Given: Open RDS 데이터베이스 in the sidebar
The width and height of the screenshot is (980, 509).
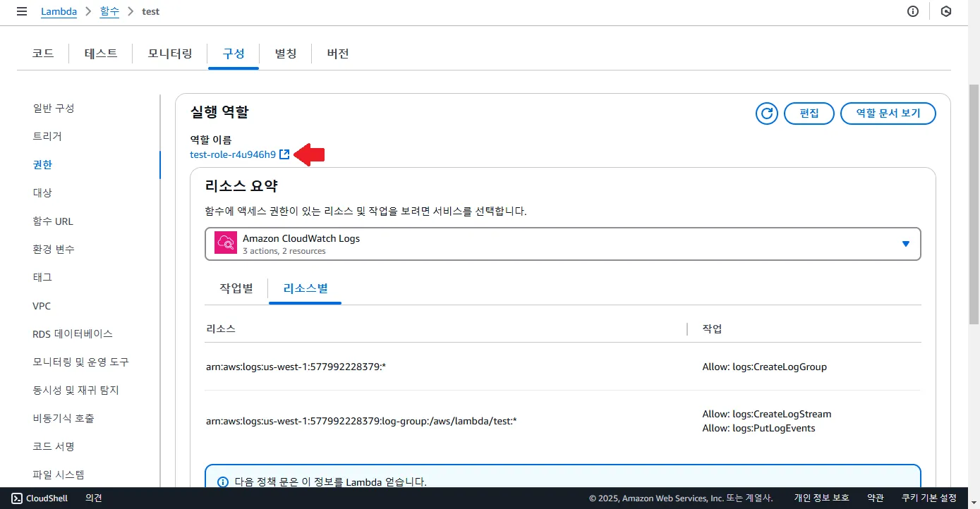Looking at the screenshot, I should tap(73, 334).
